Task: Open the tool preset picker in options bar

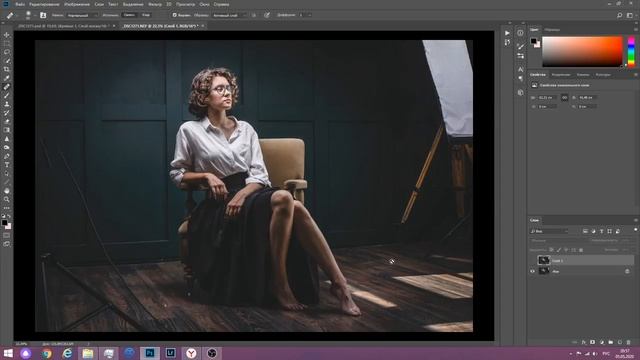Action: click(x=11, y=16)
